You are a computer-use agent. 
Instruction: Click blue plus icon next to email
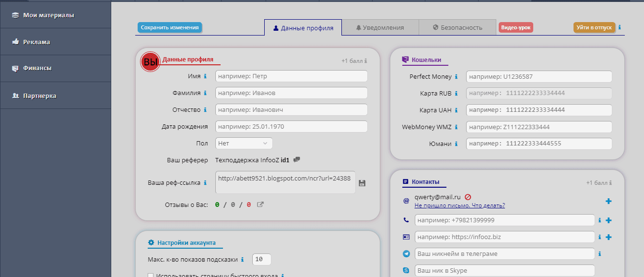(609, 201)
